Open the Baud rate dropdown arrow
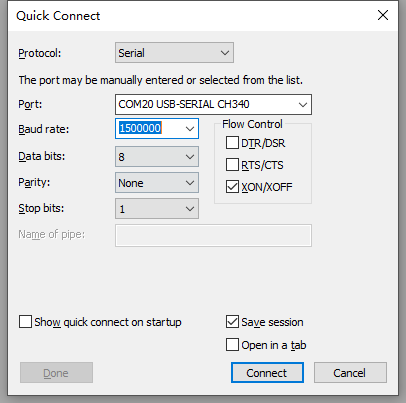The height and width of the screenshot is (403, 406). coord(190,129)
